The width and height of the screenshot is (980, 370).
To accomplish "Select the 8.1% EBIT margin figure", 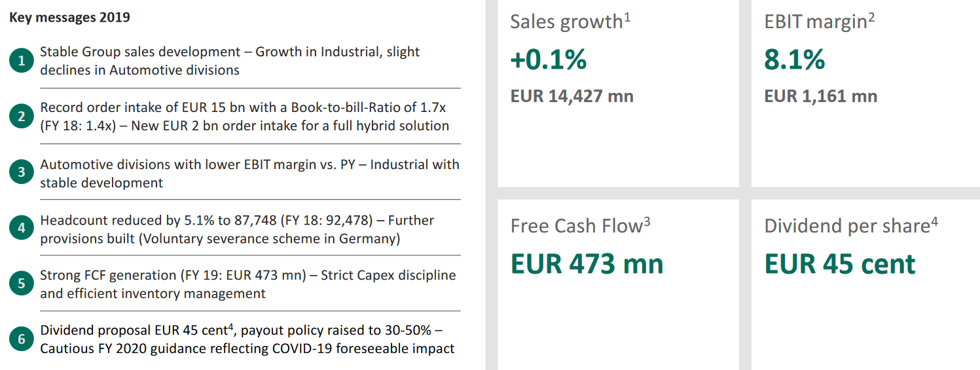I will (795, 60).
